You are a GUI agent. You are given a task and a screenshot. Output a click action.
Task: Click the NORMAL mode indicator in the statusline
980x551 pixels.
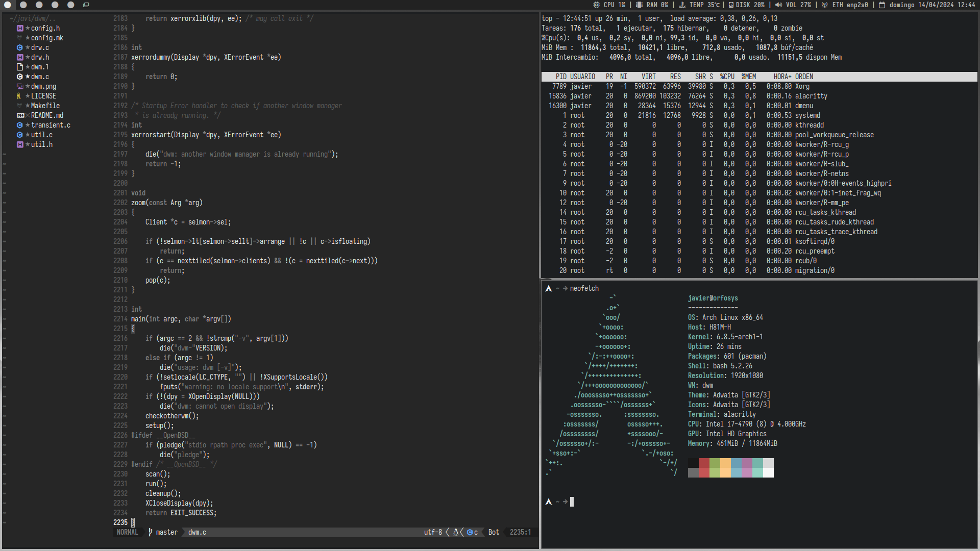128,532
